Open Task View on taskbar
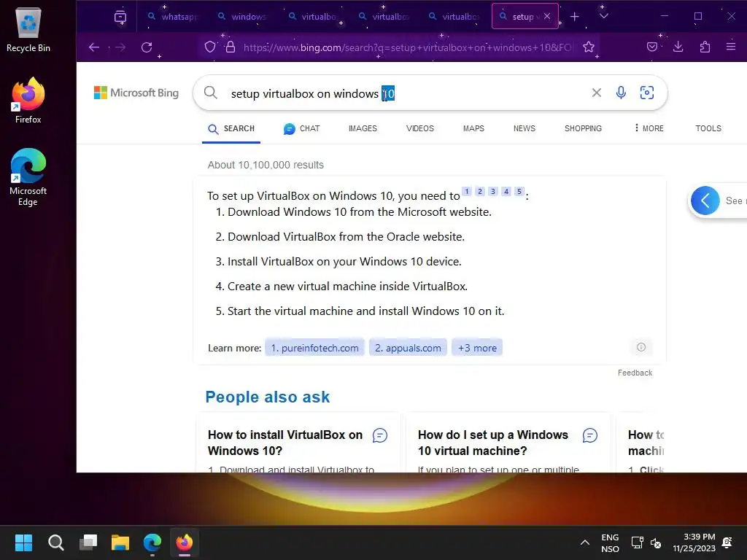The image size is (747, 560). (x=88, y=542)
